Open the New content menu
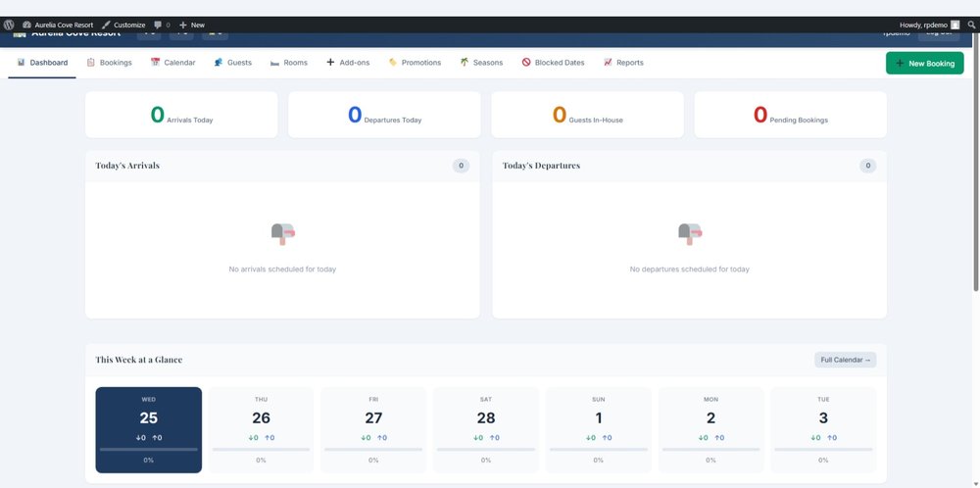Viewport: 980px width, 488px height. click(192, 25)
